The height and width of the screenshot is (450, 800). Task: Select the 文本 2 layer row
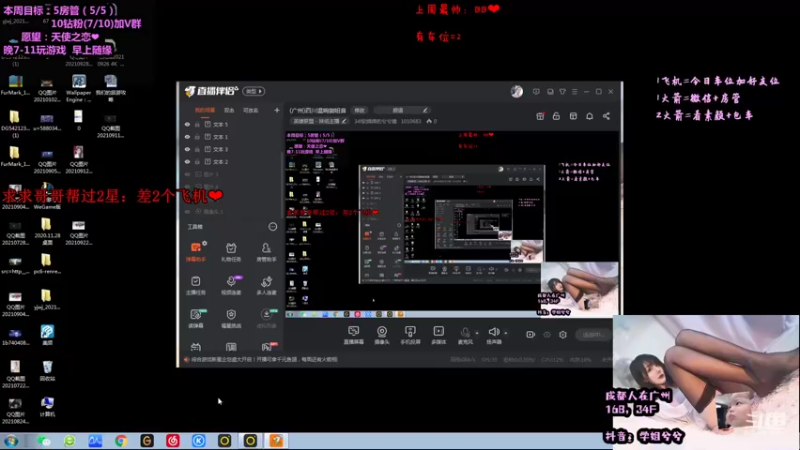coord(230,162)
